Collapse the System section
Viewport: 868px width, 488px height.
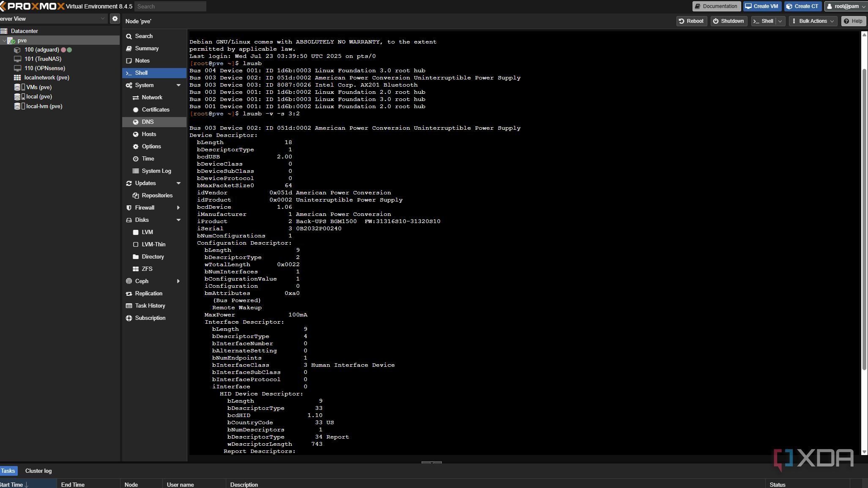click(x=179, y=85)
